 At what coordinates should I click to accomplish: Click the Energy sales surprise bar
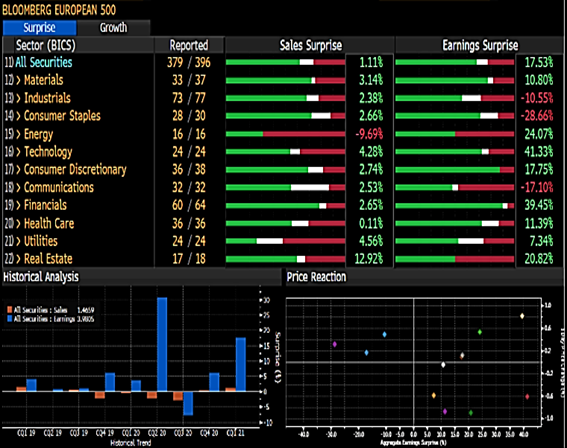click(286, 134)
